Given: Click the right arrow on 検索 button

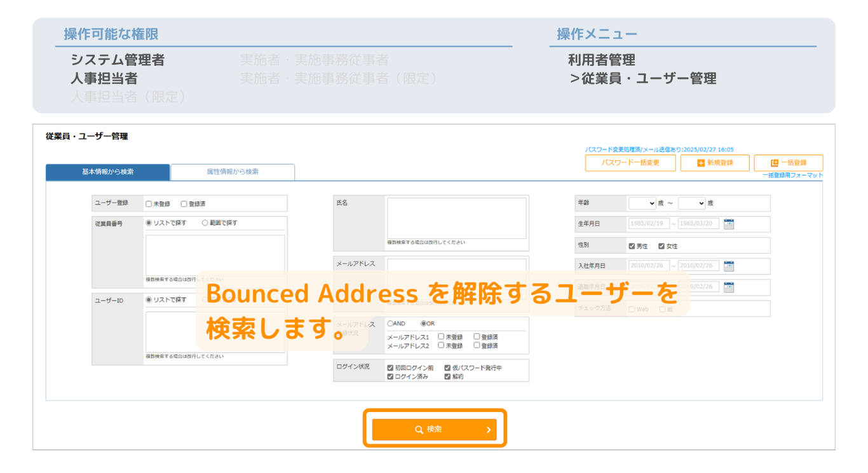Looking at the screenshot, I should click(488, 430).
